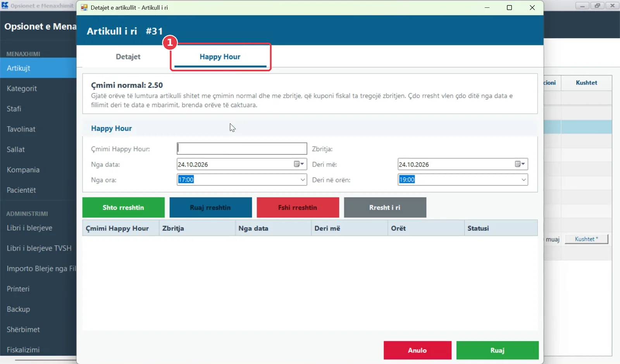Open Importo Blerje nga File item
The height and width of the screenshot is (364, 620).
pyautogui.click(x=38, y=268)
